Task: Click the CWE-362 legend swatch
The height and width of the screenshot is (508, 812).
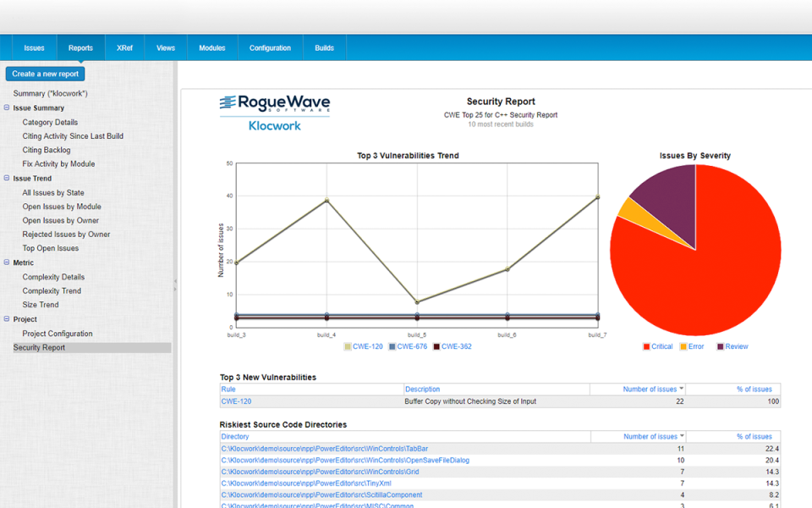Action: coord(439,346)
